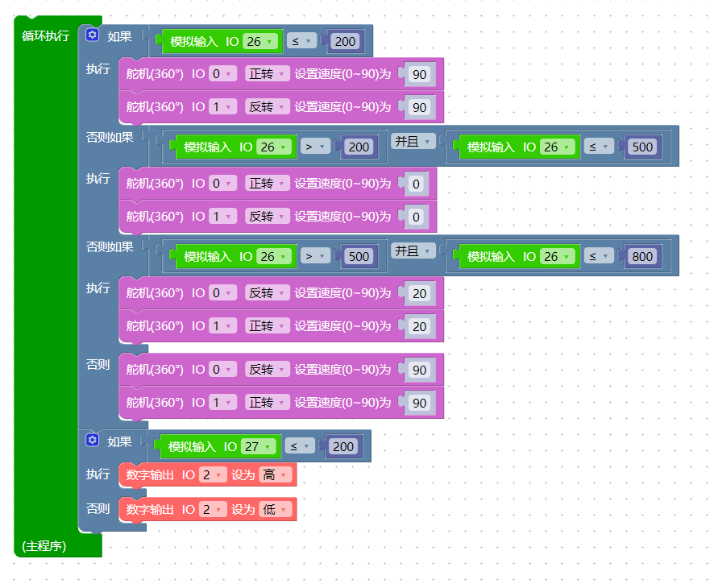Open 正转 dropdown on servo IO 1 with speed 90
The height and width of the screenshot is (588, 714).
click(x=268, y=402)
